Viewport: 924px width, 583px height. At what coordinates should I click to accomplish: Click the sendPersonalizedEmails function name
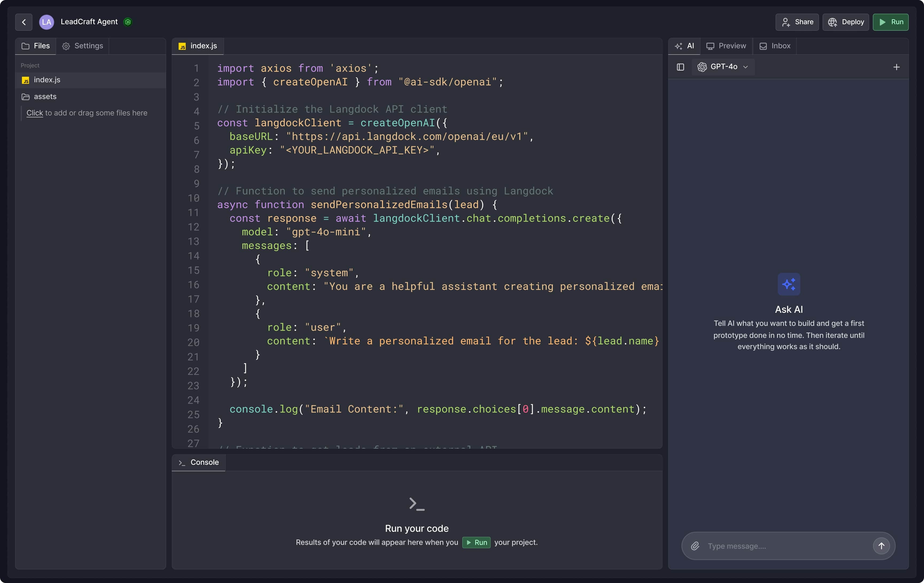[379, 205]
